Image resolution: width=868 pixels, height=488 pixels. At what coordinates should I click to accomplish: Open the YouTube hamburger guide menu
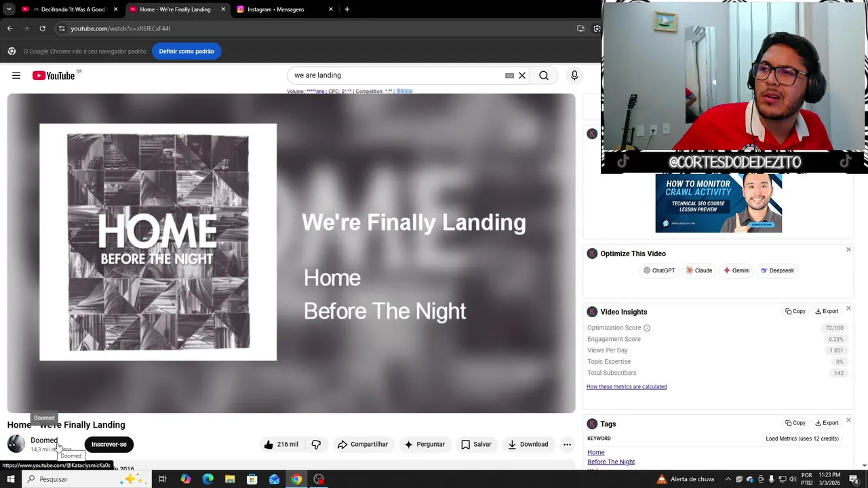pyautogui.click(x=16, y=76)
